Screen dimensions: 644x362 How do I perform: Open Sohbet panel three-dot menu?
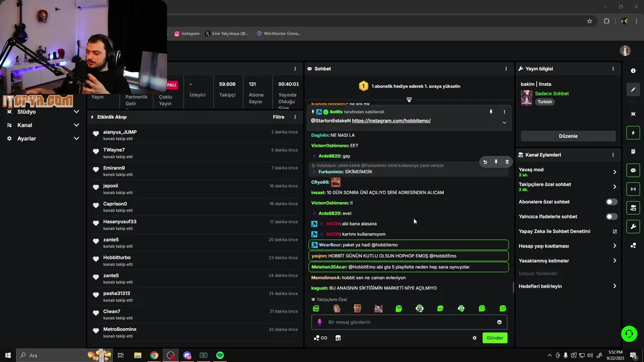[506, 69]
